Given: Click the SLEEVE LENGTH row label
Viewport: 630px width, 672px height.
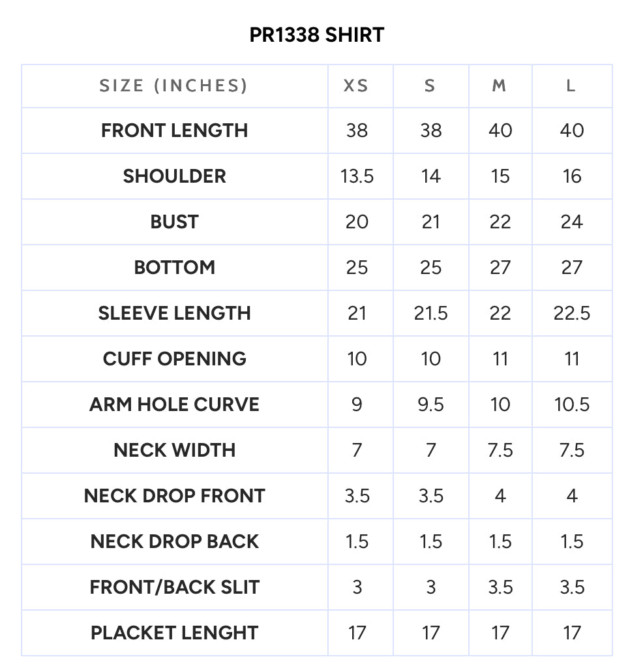Looking at the screenshot, I should (175, 313).
